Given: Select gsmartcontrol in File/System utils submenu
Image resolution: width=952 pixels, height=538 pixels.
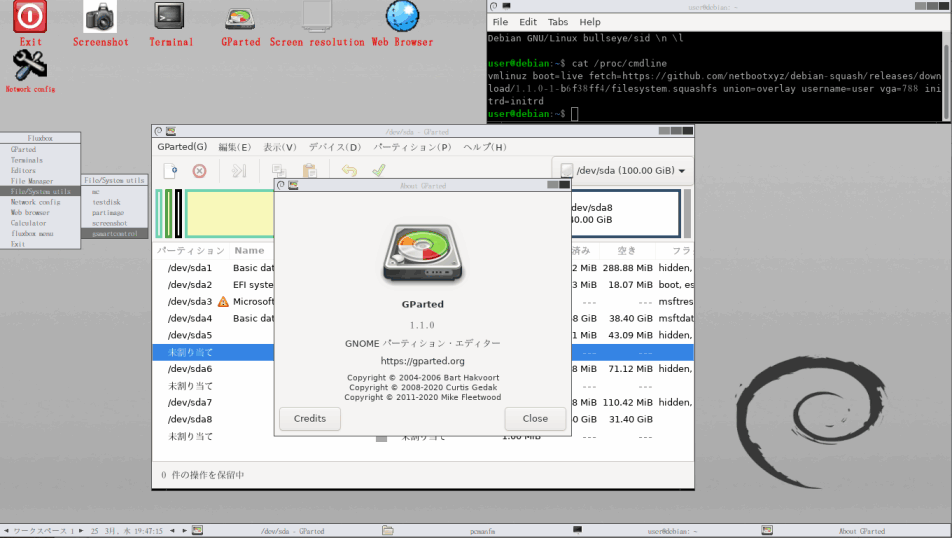Looking at the screenshot, I should pos(115,233).
